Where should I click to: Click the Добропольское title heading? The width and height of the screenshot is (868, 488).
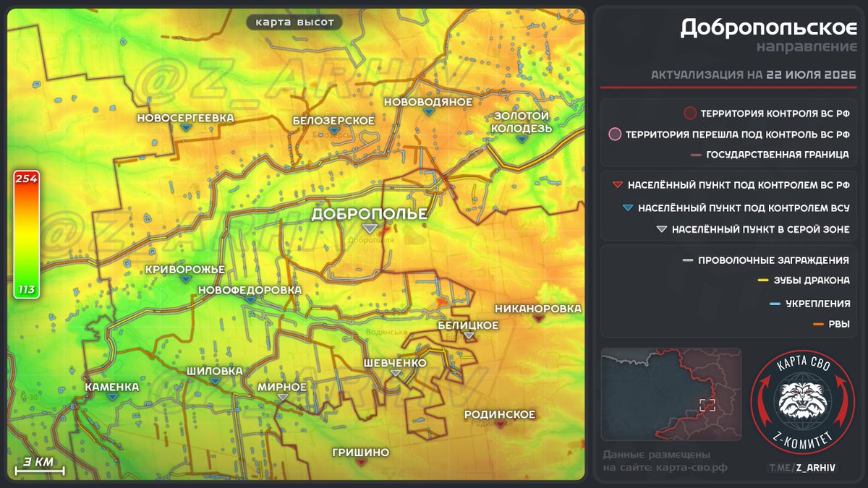769,28
